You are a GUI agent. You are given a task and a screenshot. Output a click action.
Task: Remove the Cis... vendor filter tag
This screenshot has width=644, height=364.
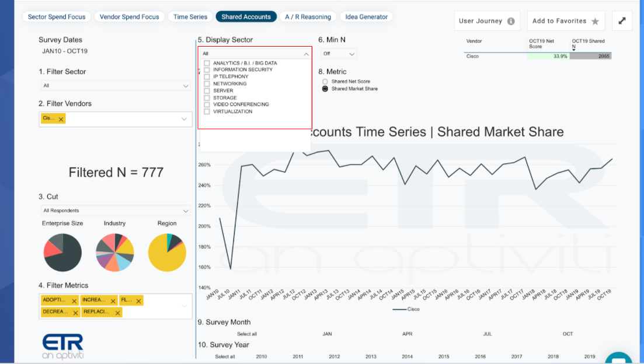61,119
